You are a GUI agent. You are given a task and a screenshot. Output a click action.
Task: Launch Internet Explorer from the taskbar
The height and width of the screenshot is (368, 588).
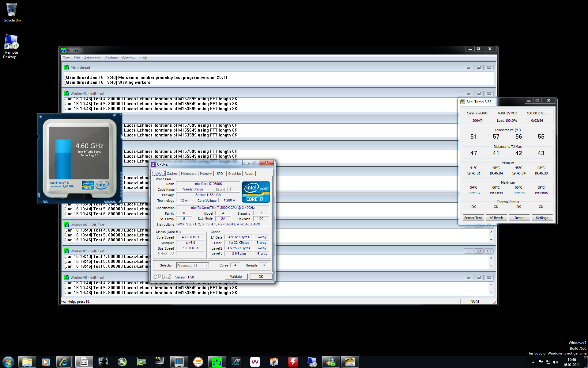click(65, 362)
